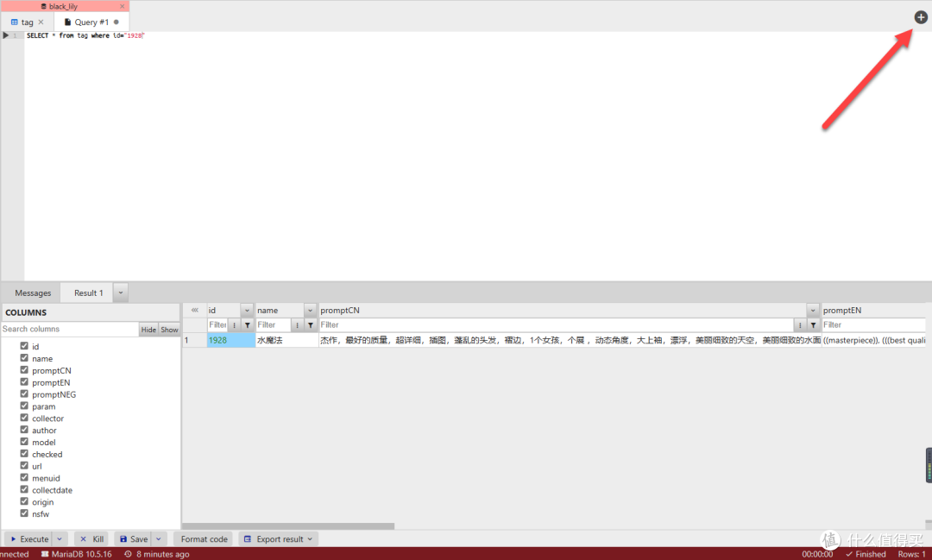This screenshot has width=932, height=560.
Task: Untick the collectdate column checkbox
Action: [x=25, y=490]
